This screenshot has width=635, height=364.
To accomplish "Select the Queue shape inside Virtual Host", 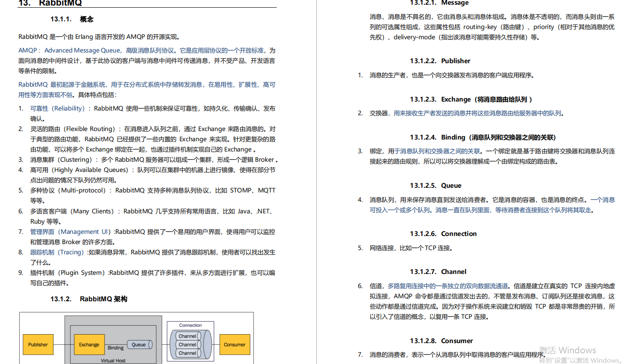I will click(x=140, y=344).
